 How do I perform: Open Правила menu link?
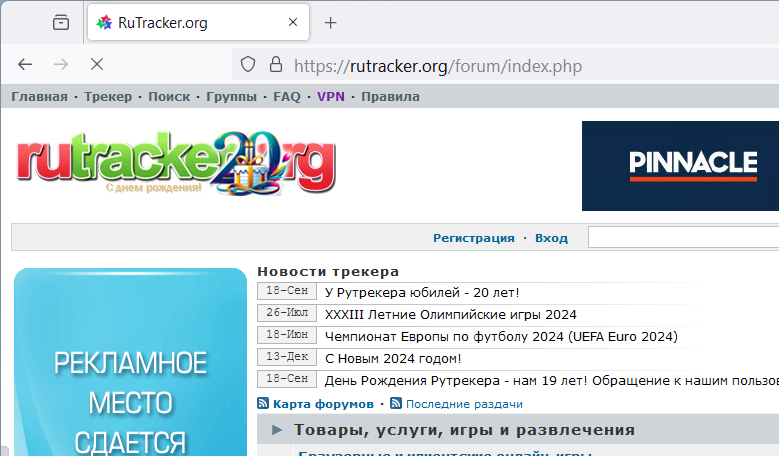[x=390, y=96]
